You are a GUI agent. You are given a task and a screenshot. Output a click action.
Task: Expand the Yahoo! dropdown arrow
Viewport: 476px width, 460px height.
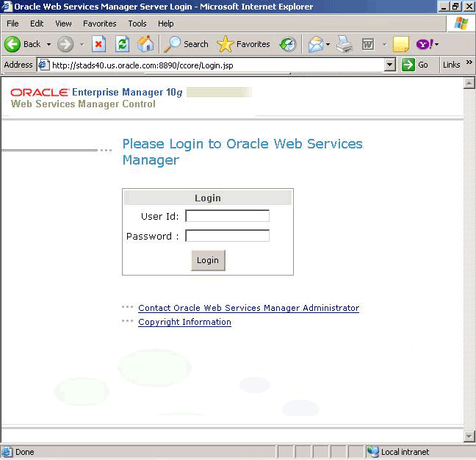point(436,45)
